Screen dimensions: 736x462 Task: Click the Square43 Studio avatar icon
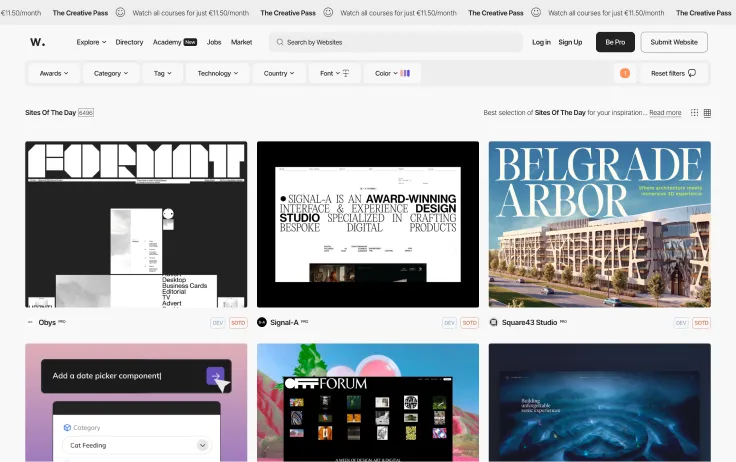pyautogui.click(x=493, y=323)
